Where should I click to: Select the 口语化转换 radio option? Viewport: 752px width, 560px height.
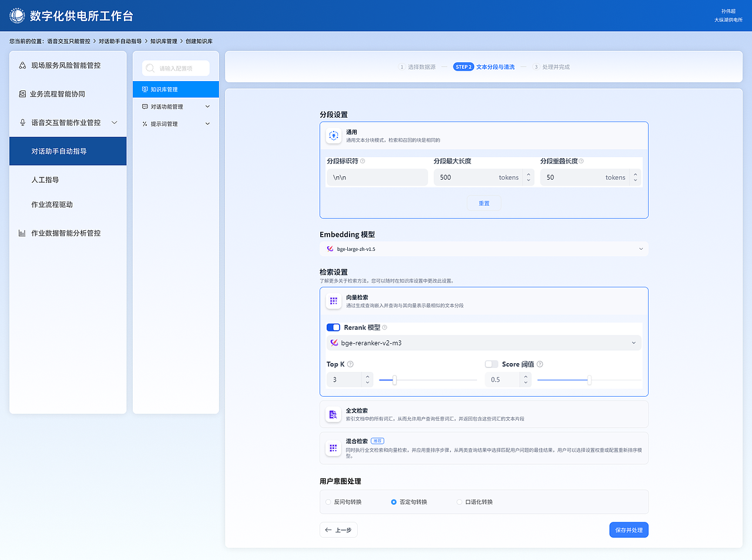459,502
